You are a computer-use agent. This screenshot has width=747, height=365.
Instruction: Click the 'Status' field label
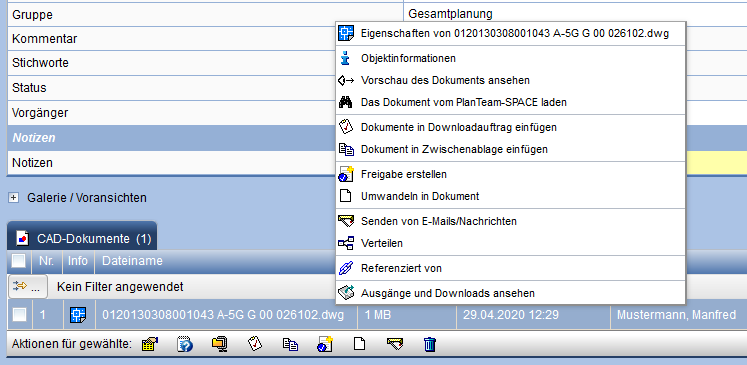pos(30,88)
